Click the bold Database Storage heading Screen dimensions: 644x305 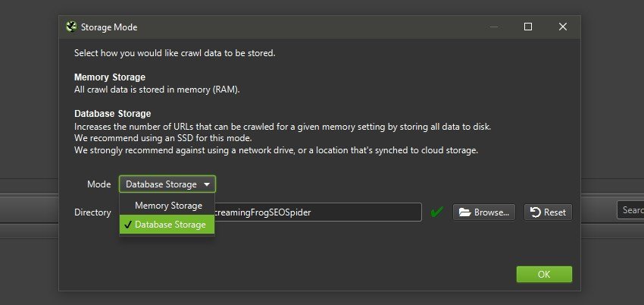pos(112,114)
